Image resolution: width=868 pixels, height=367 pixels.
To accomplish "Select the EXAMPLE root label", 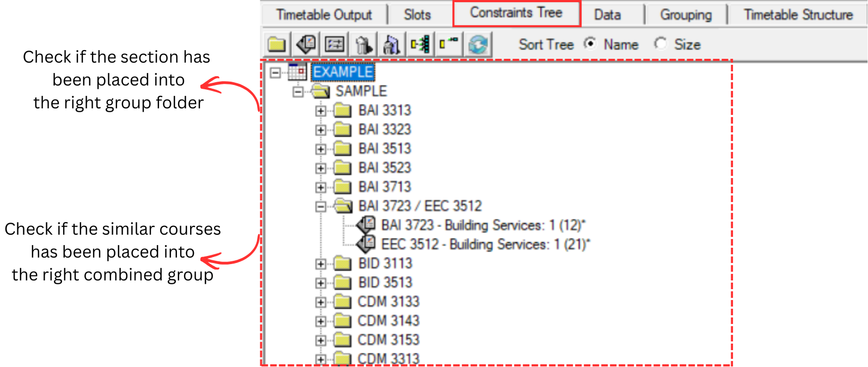I will pyautogui.click(x=343, y=72).
